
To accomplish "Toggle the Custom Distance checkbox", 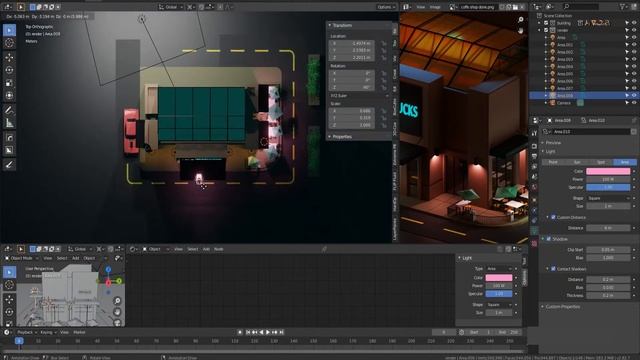I will pos(553,217).
